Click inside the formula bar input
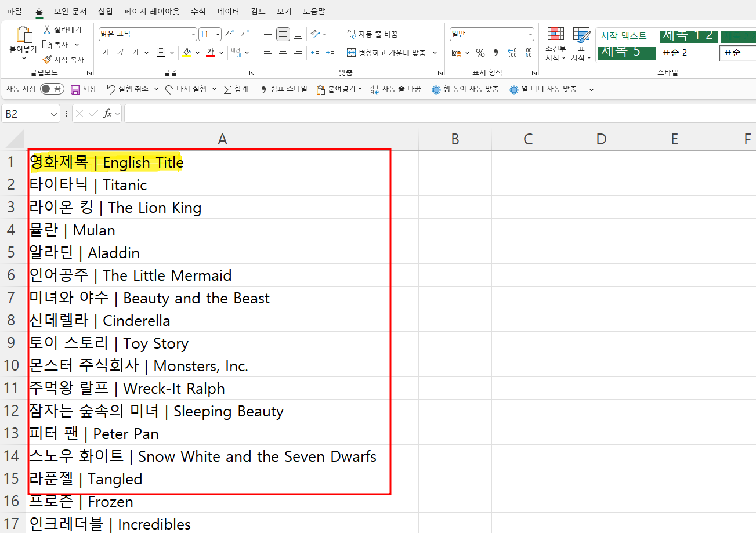Viewport: 756px width, 533px height. pyautogui.click(x=440, y=114)
